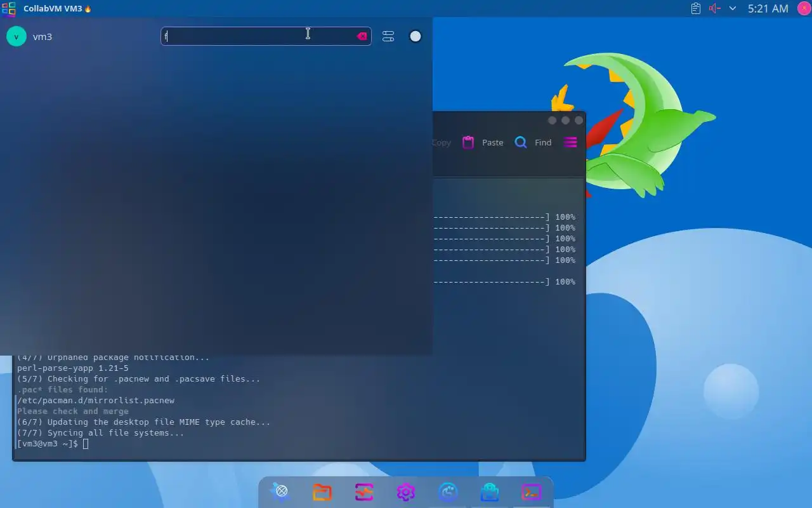Click '(6/7) Updating the desktop file MIME type cache...' line
This screenshot has height=508, width=812.
point(143,422)
